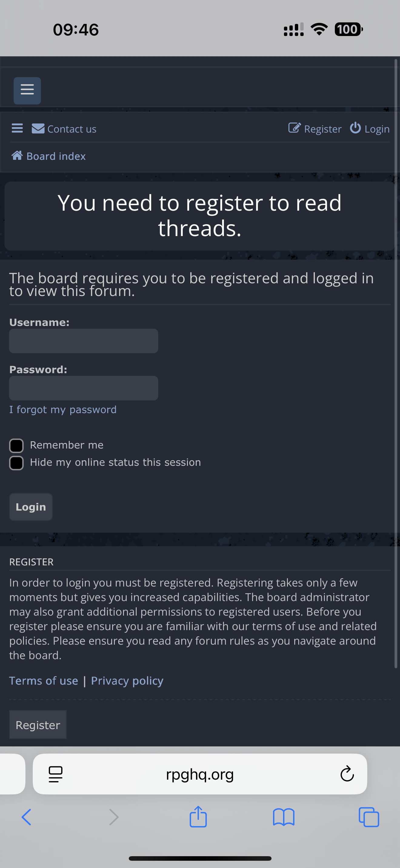Focus the Password input field
The height and width of the screenshot is (868, 400).
coord(83,388)
